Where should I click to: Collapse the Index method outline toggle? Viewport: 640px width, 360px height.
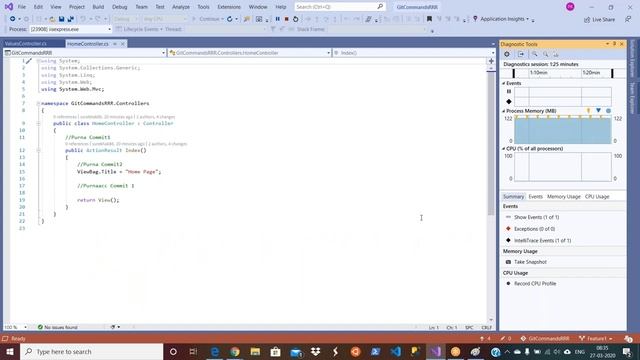[x=38, y=150]
